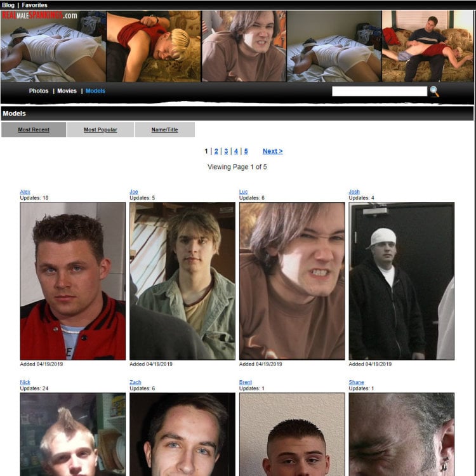Go to page 4
The height and width of the screenshot is (476, 476).
[236, 151]
